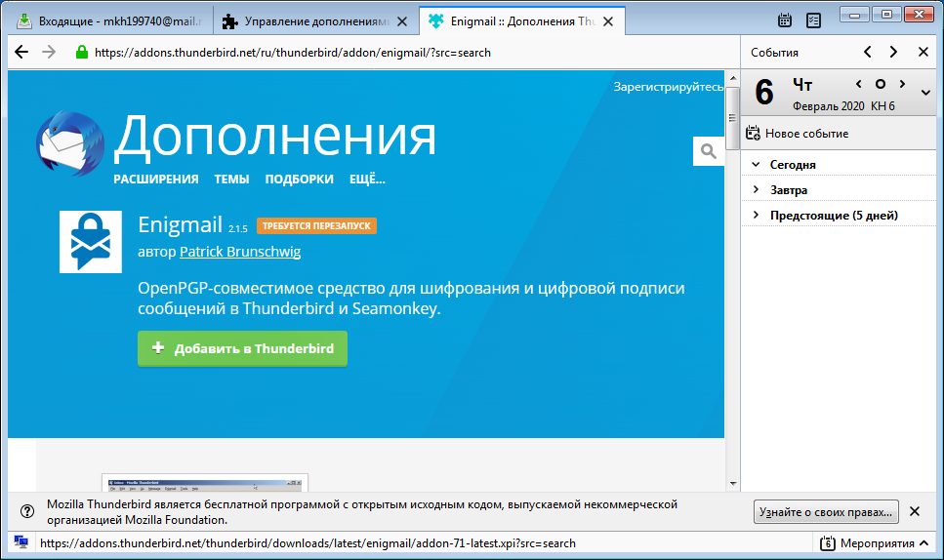Click the Enigmail add-on title
944x560 pixels.
click(x=180, y=224)
